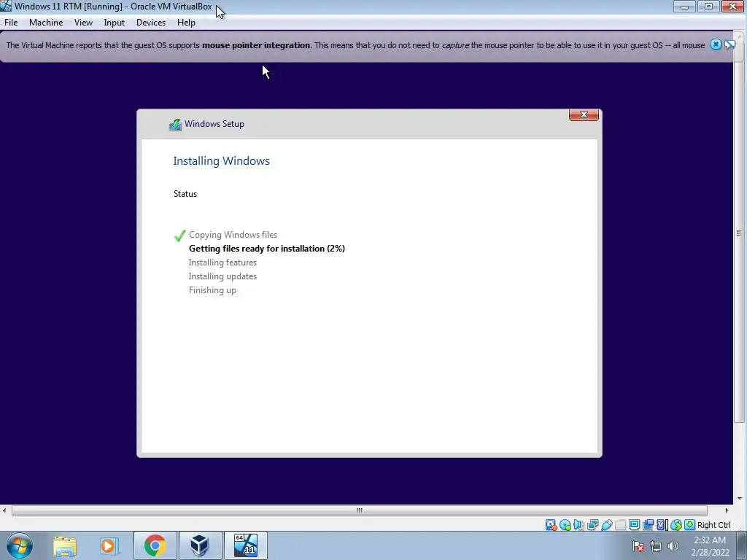Click the taskbar clock showing 2:32 AM
The width and height of the screenshot is (747, 560).
pyautogui.click(x=710, y=546)
